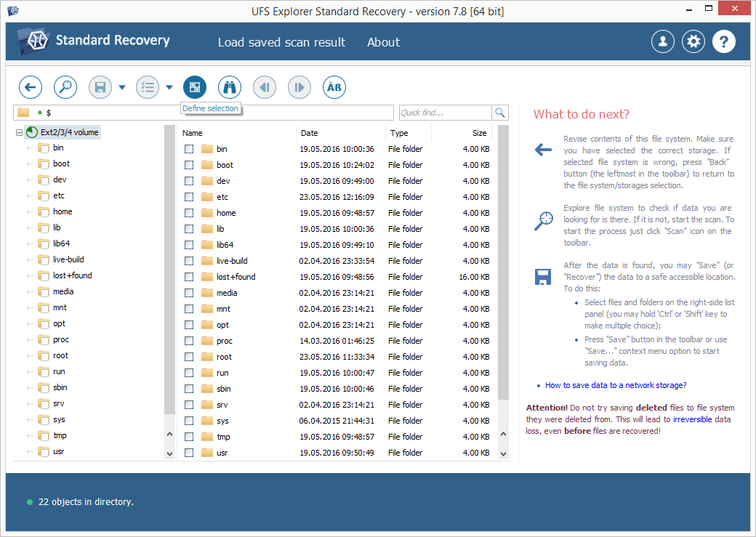Open the user account icon in header

click(x=663, y=41)
